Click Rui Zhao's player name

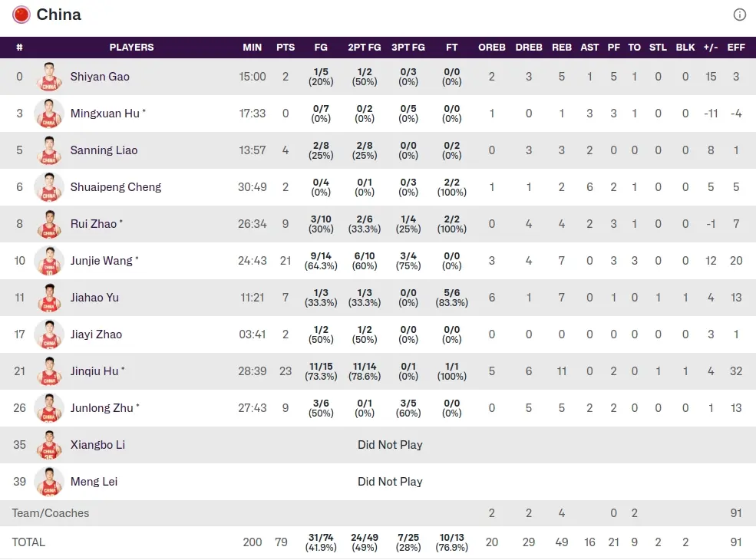click(94, 224)
